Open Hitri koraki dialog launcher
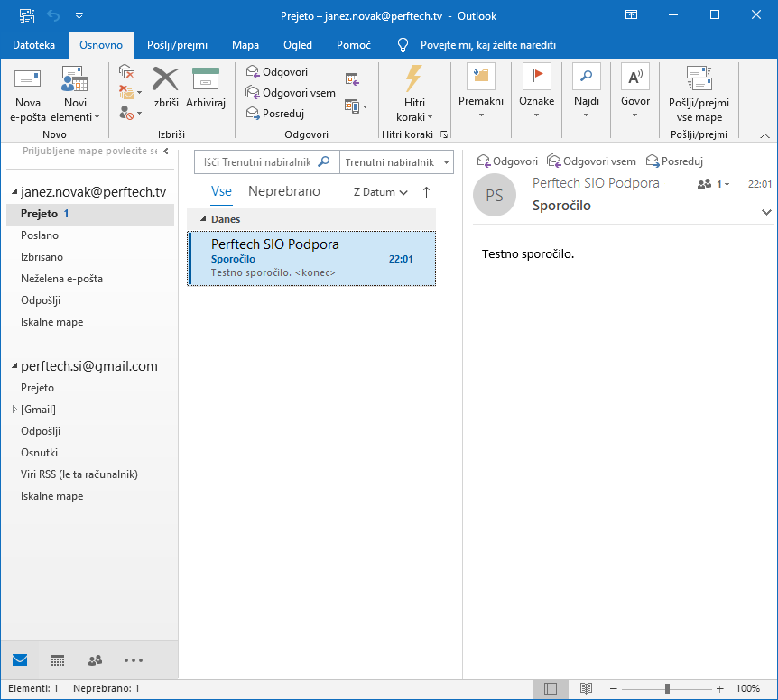 click(x=444, y=134)
